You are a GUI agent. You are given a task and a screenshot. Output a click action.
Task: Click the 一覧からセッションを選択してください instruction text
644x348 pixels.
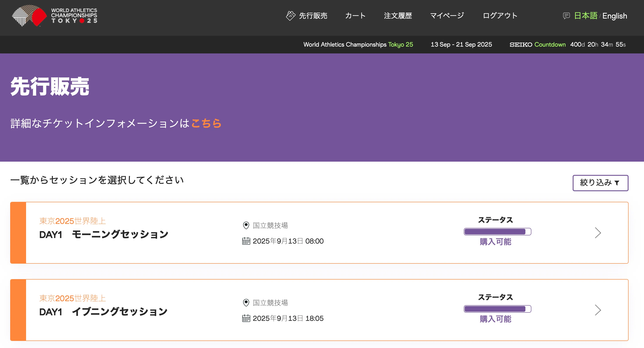(97, 180)
